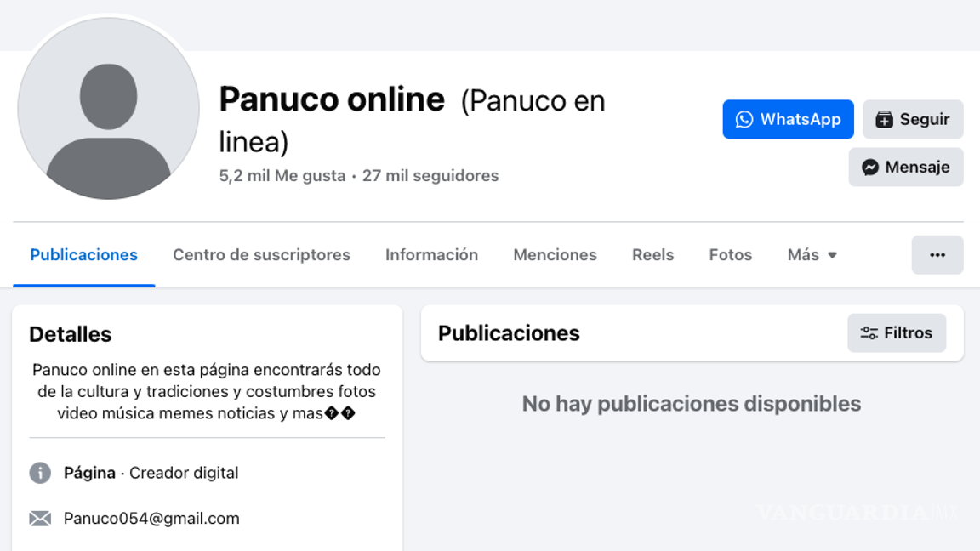Click the info icon next to Página
The height and width of the screenshot is (551, 980).
(x=40, y=473)
